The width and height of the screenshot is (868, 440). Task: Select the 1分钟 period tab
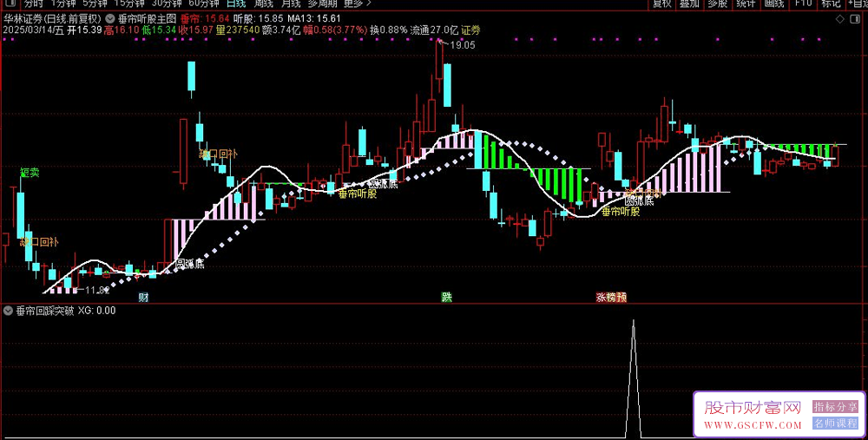pyautogui.click(x=62, y=3)
